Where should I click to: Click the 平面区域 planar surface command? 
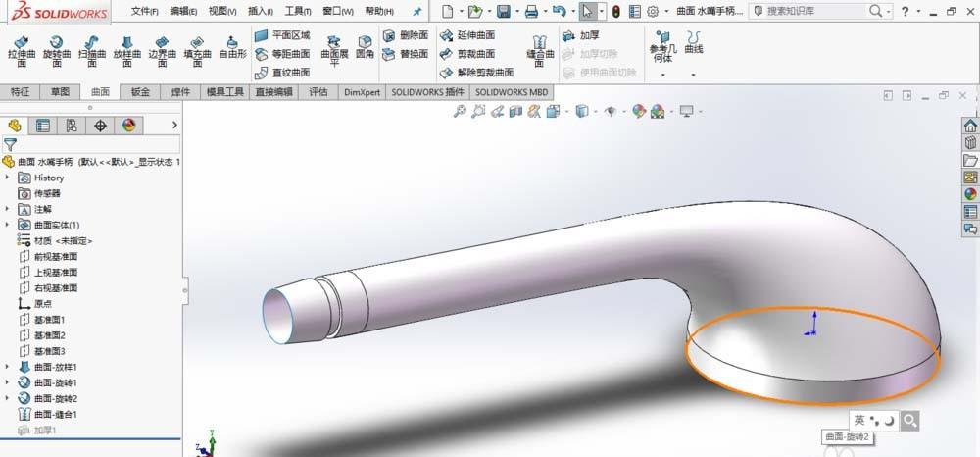click(282, 35)
